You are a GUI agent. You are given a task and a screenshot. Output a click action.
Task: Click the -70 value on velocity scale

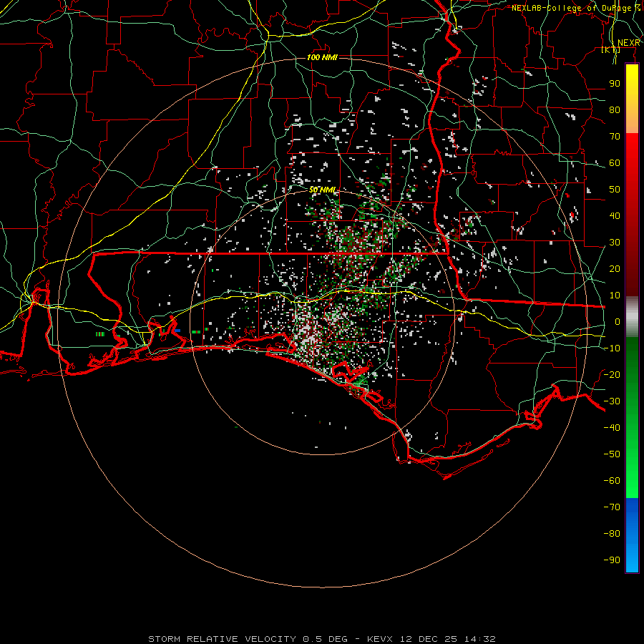click(x=612, y=507)
